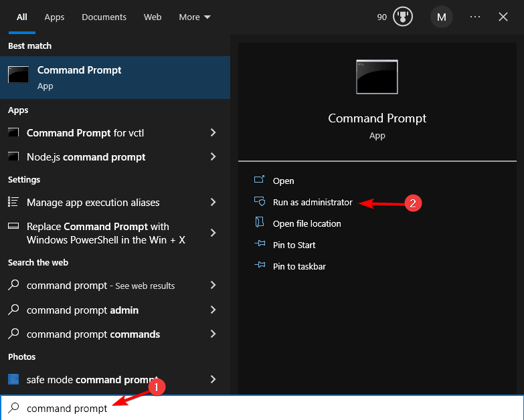Expand Command Prompt for vctl arrow
Screen dimensions: 524x420
click(x=213, y=133)
